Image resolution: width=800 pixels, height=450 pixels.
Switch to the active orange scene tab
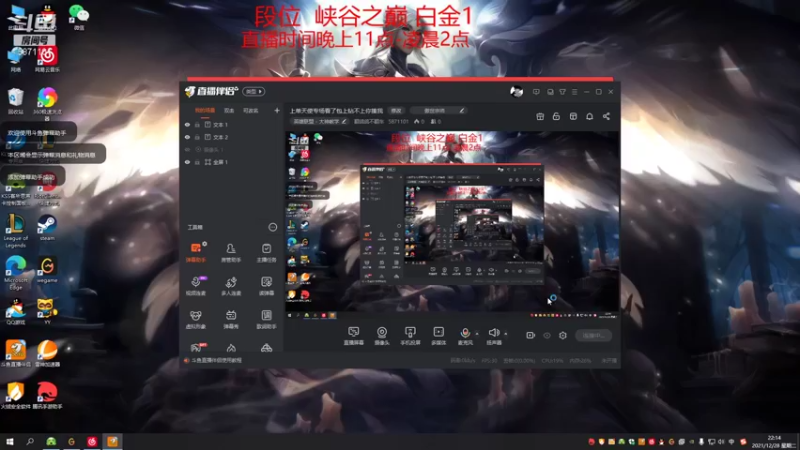tap(205, 110)
